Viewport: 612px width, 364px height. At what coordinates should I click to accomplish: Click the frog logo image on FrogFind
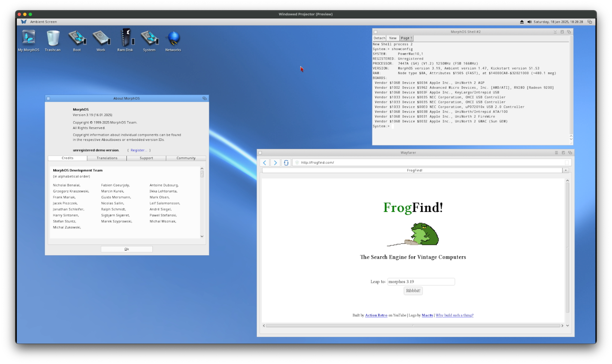coord(413,234)
